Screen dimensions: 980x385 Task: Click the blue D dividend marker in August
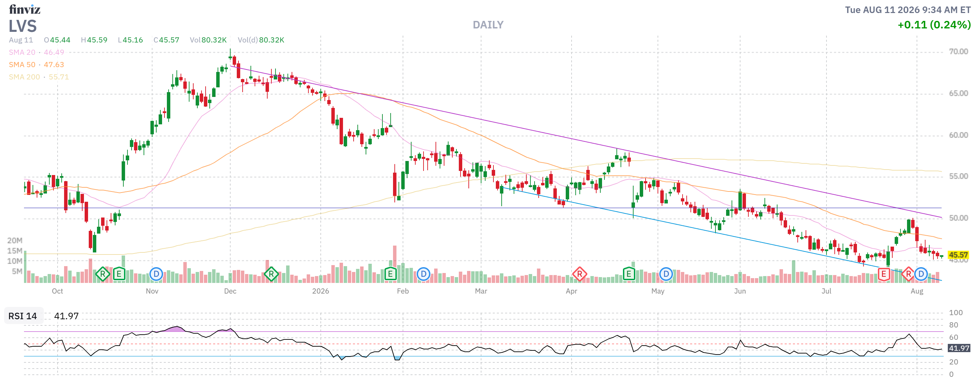click(x=921, y=274)
